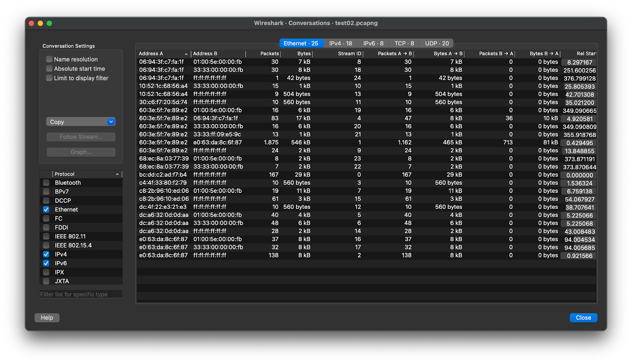
Task: Check Limit to display filter
Action: point(49,78)
